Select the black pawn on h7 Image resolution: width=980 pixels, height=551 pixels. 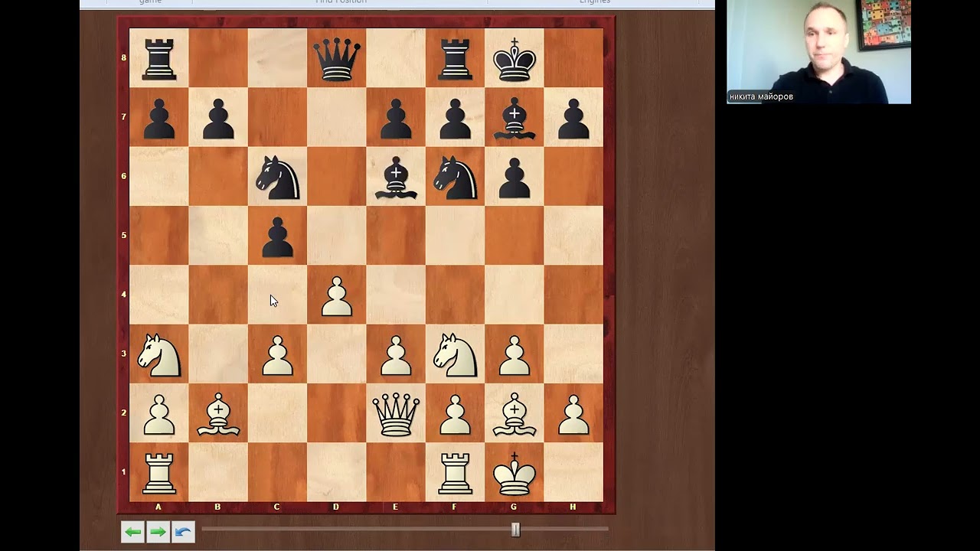point(573,119)
